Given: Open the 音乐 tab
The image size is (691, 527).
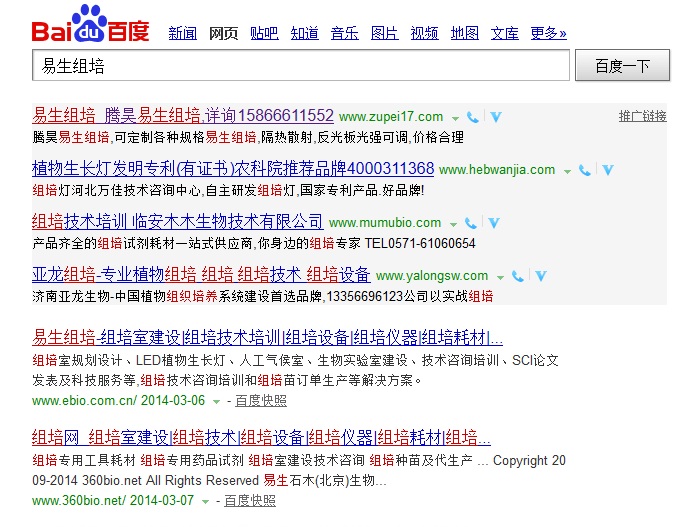Looking at the screenshot, I should pyautogui.click(x=345, y=33).
